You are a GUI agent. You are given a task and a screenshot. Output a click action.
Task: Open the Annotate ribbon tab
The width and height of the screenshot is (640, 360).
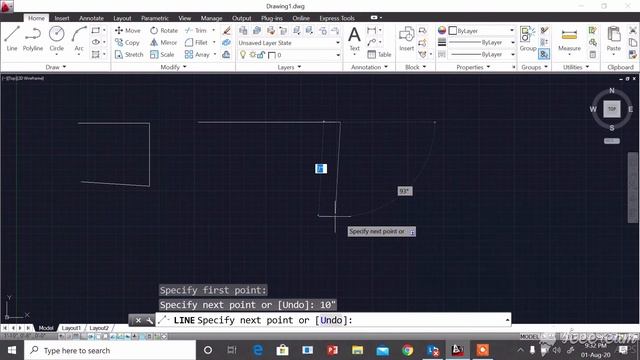[91, 18]
